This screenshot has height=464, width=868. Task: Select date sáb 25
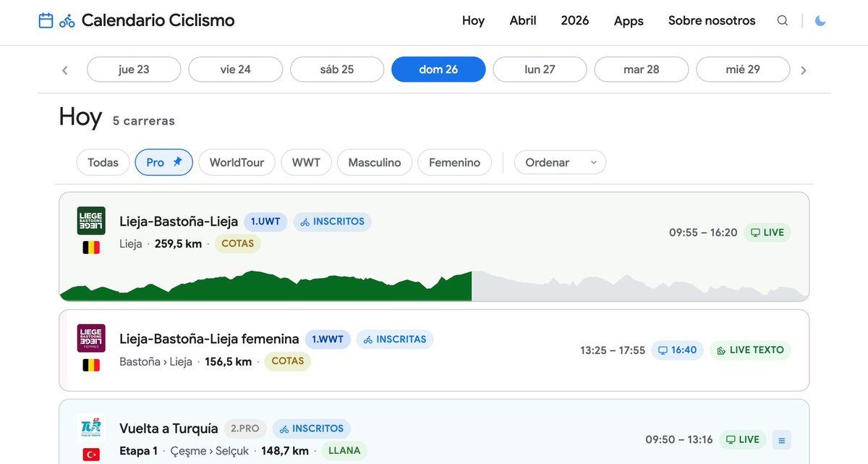337,69
